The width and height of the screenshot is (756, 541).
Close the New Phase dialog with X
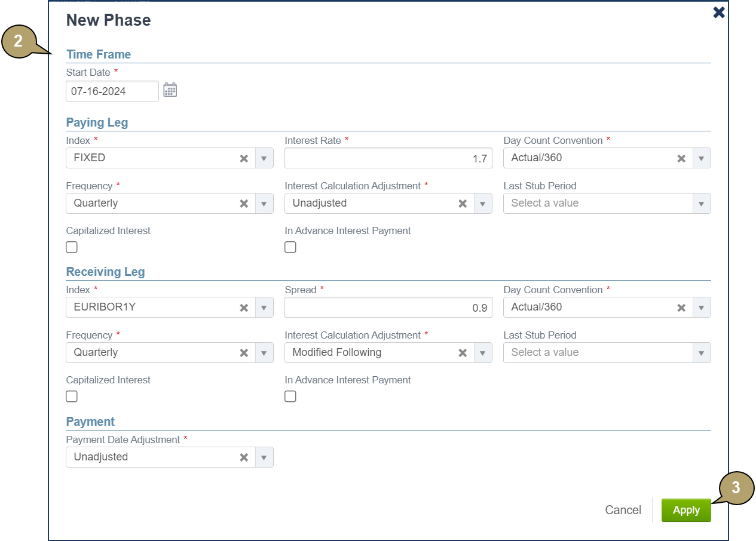click(719, 13)
